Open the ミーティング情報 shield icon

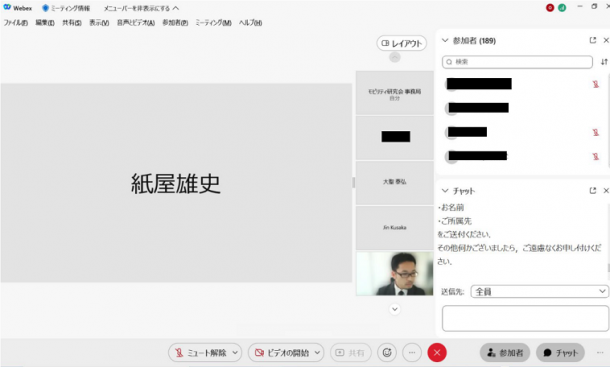(x=46, y=8)
